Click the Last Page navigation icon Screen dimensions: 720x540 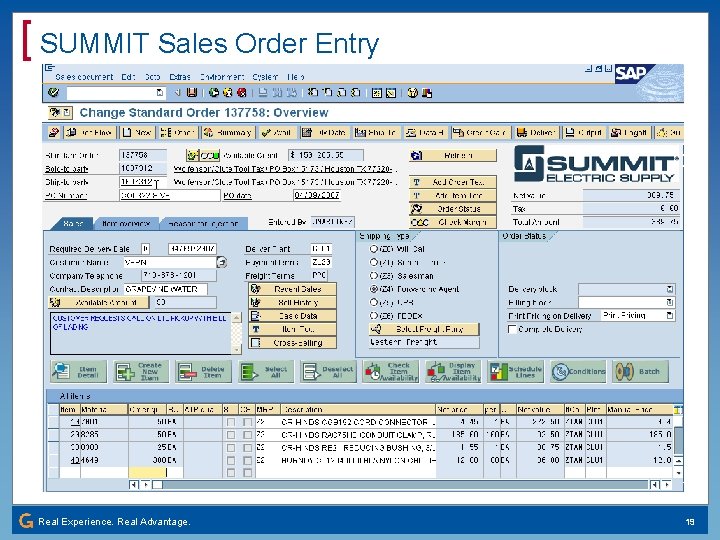tap(355, 93)
